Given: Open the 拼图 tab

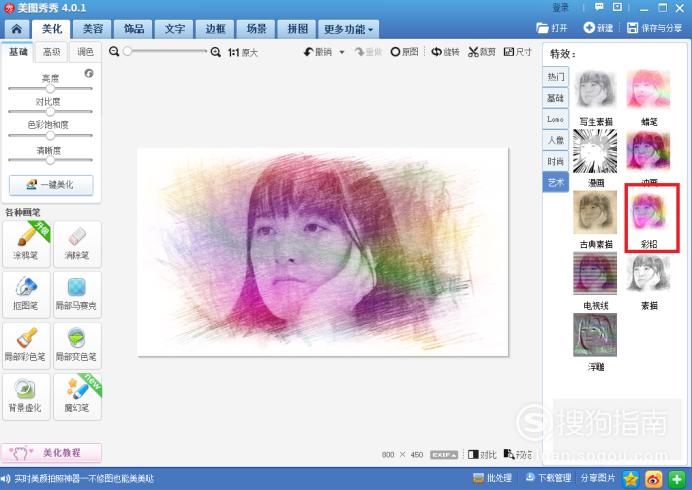Looking at the screenshot, I should 297,29.
